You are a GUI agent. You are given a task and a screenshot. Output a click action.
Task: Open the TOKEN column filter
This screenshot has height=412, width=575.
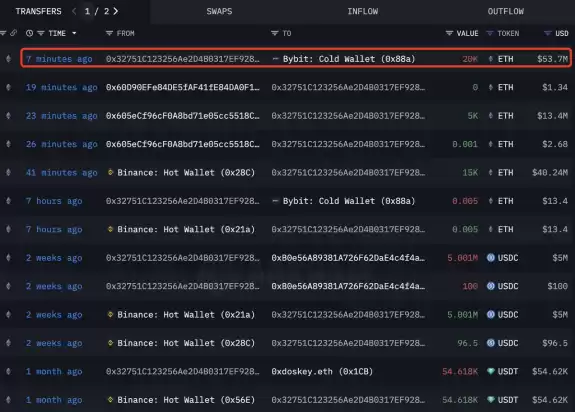(490, 33)
